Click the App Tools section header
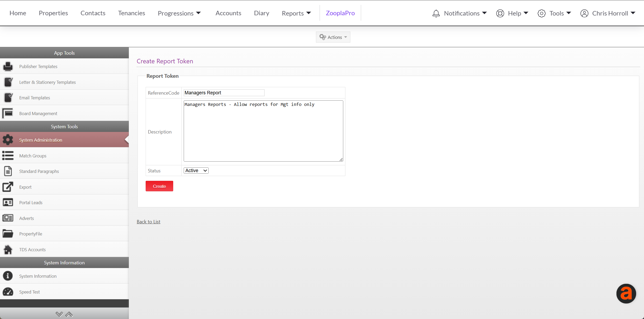 (64, 53)
